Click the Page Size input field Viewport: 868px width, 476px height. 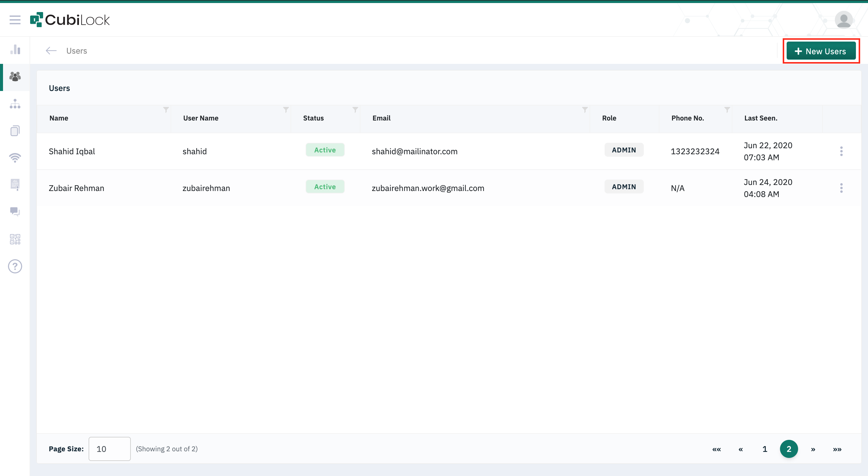pyautogui.click(x=109, y=449)
